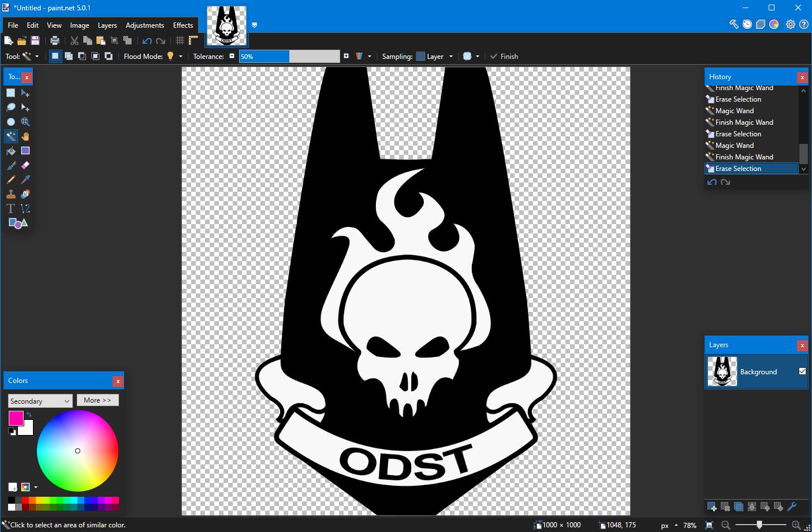Expand the open images list arrow
This screenshot has height=532, width=812.
coord(255,25)
